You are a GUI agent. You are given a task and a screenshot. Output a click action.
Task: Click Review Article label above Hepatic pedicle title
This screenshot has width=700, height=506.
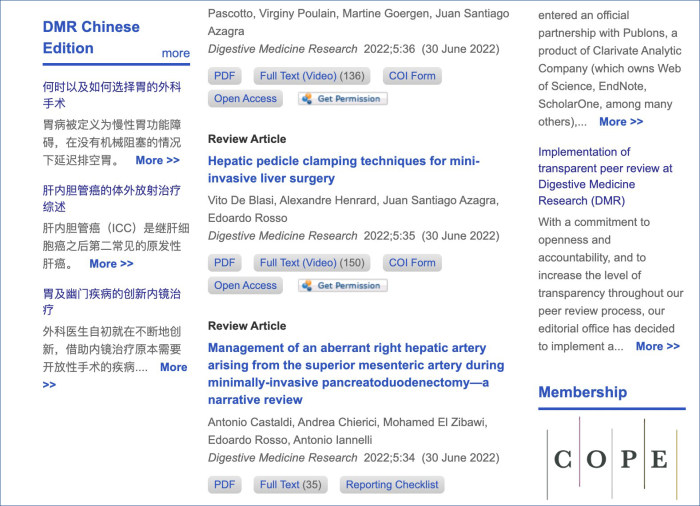pos(247,139)
